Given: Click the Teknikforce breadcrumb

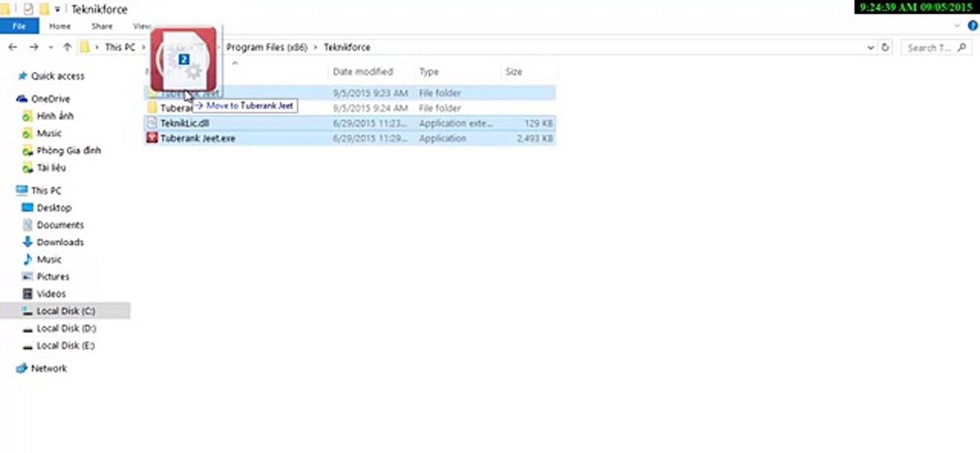Looking at the screenshot, I should click(347, 47).
